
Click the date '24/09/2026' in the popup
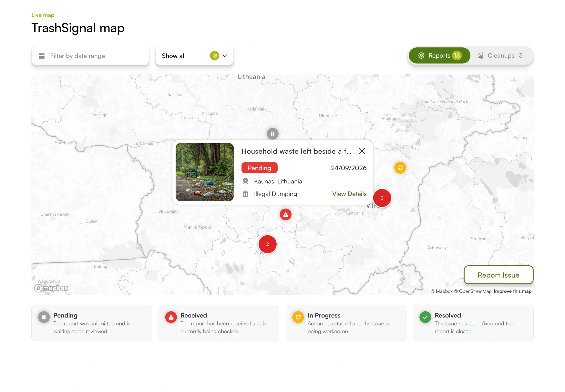[x=348, y=168]
